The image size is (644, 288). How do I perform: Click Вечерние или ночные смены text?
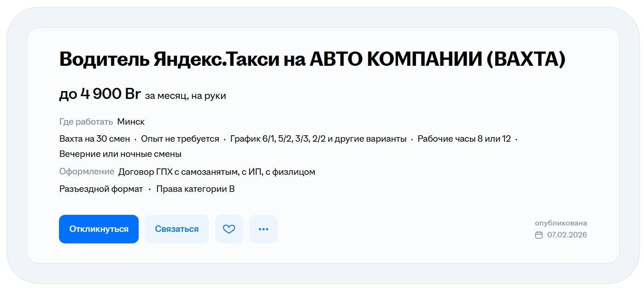(120, 154)
